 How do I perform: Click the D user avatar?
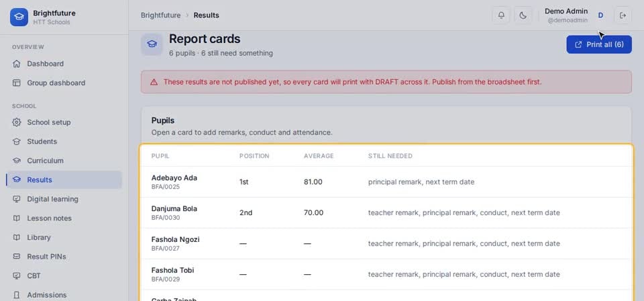coord(600,15)
